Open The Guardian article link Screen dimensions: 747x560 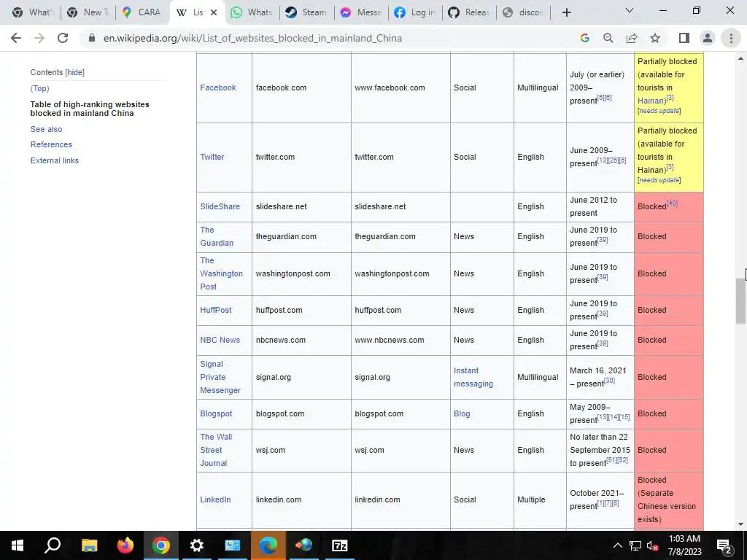point(216,236)
